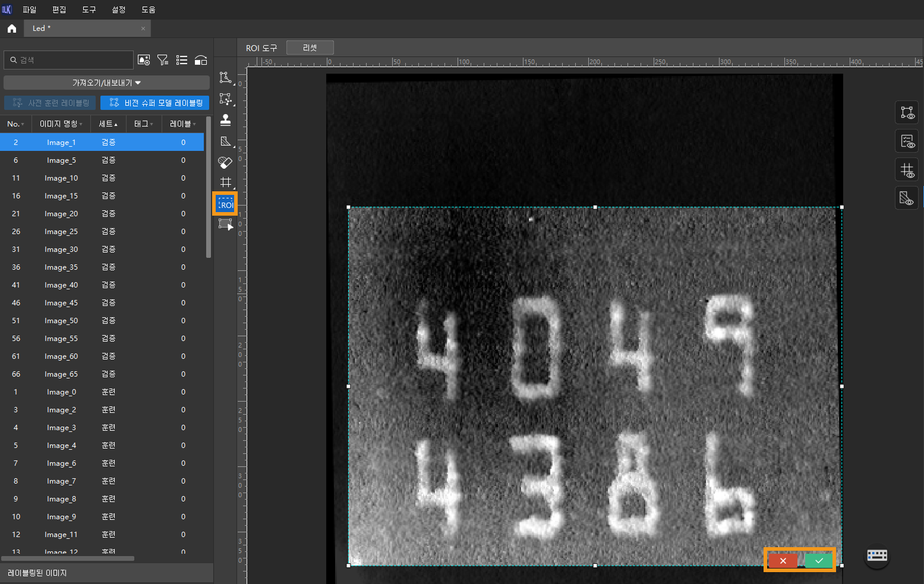Screen dimensions: 924x584
Task: Select the grid cutting tool
Action: tap(225, 182)
